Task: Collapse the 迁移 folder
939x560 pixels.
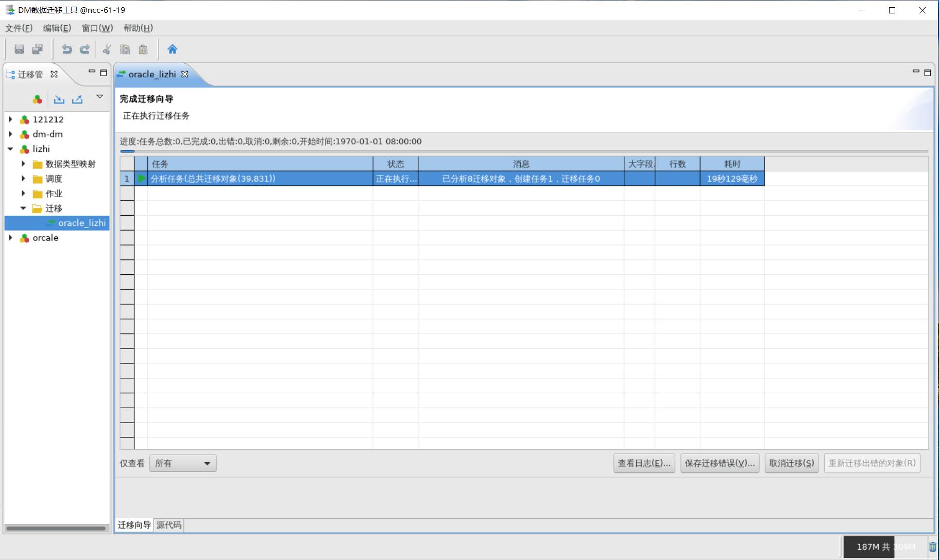Action: click(x=23, y=208)
